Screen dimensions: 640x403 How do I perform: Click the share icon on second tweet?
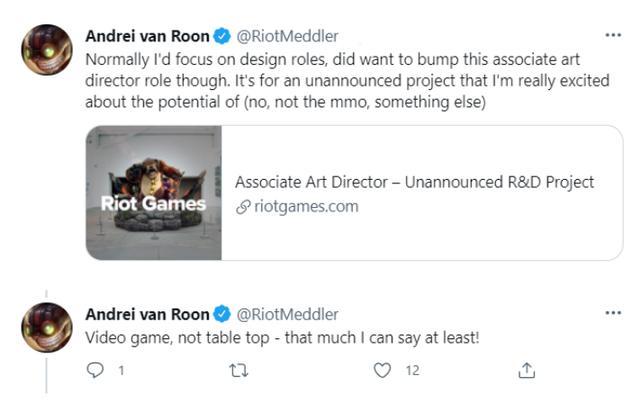526,371
